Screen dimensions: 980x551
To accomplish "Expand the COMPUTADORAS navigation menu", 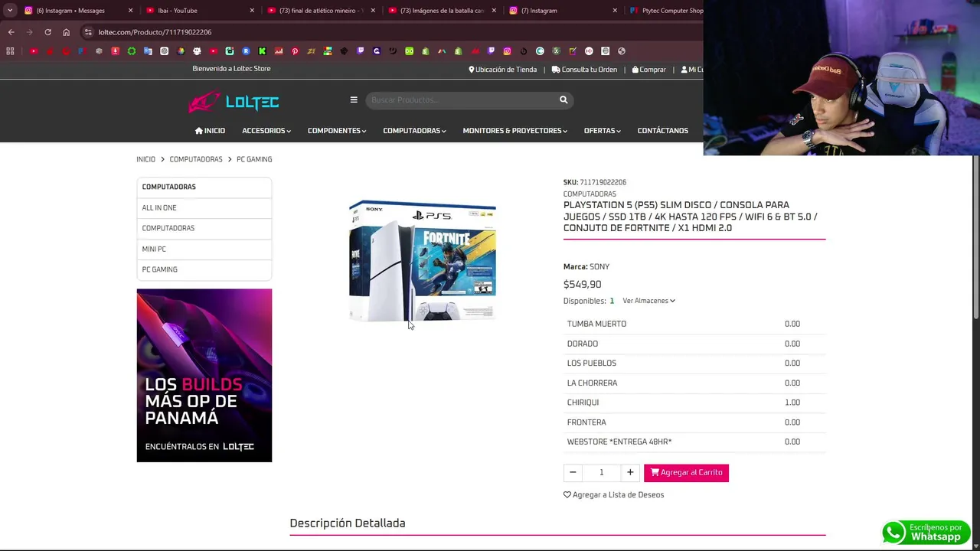I will coord(414,131).
